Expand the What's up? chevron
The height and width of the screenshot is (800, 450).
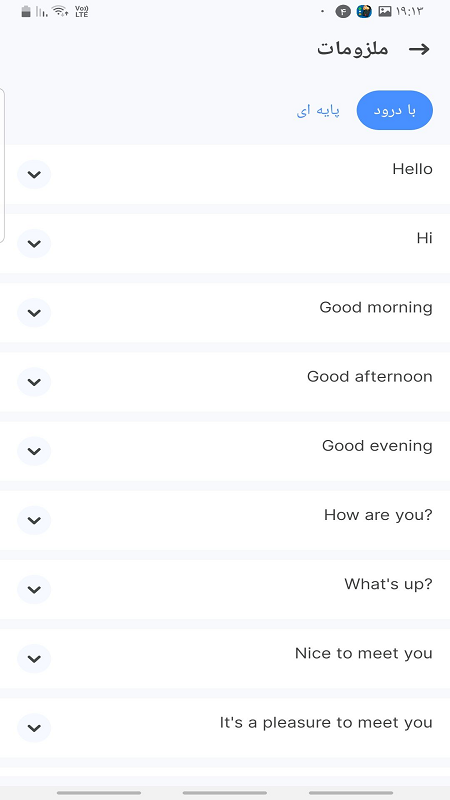click(x=34, y=589)
